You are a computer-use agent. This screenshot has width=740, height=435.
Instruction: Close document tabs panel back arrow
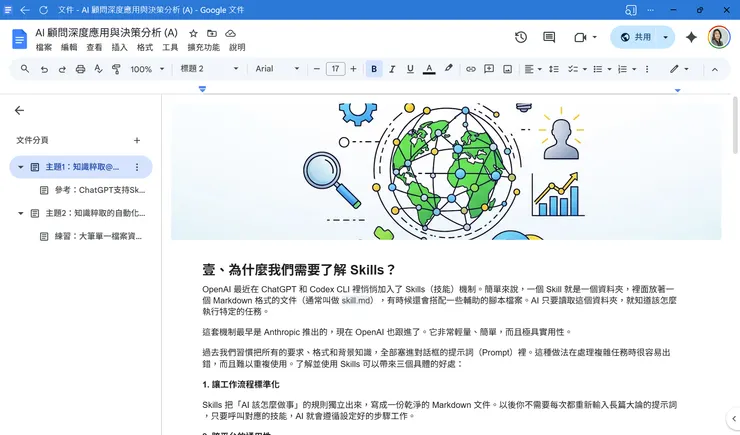pos(19,110)
